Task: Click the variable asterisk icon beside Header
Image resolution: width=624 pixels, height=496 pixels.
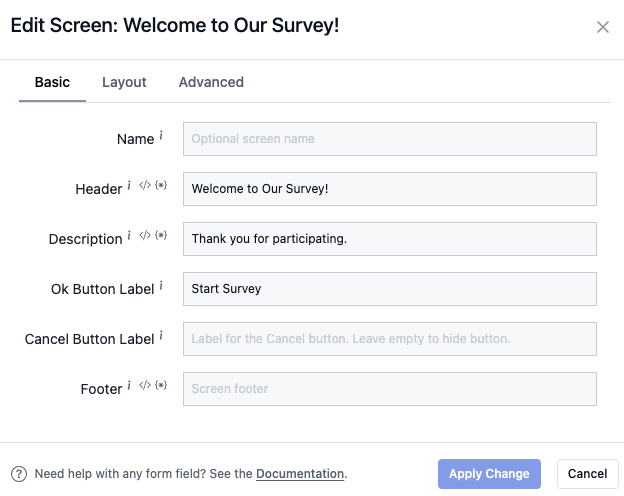Action: (x=160, y=186)
